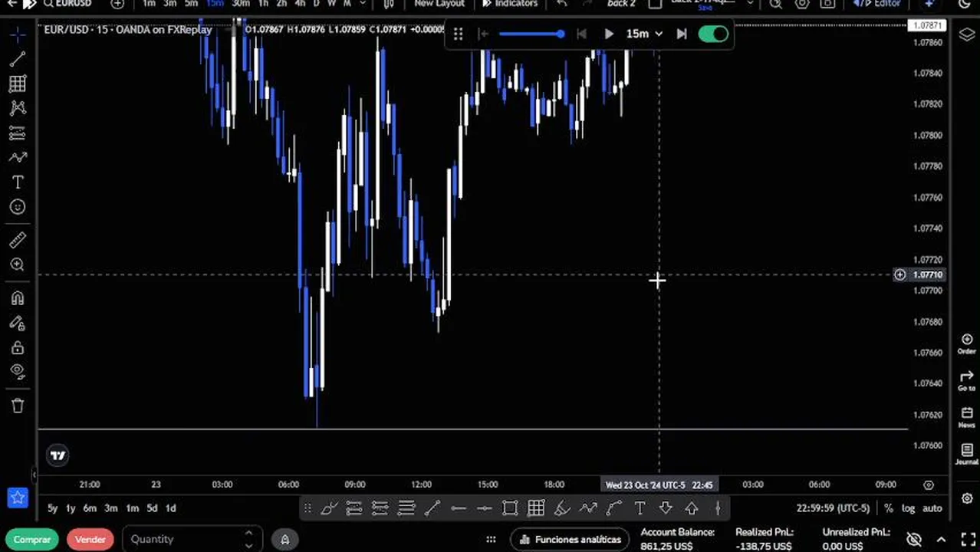
Task: Select the grid table tool in bottom drawing bar
Action: (x=536, y=508)
